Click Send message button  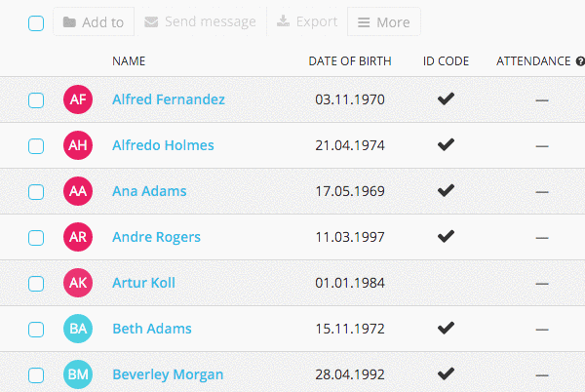click(x=200, y=21)
